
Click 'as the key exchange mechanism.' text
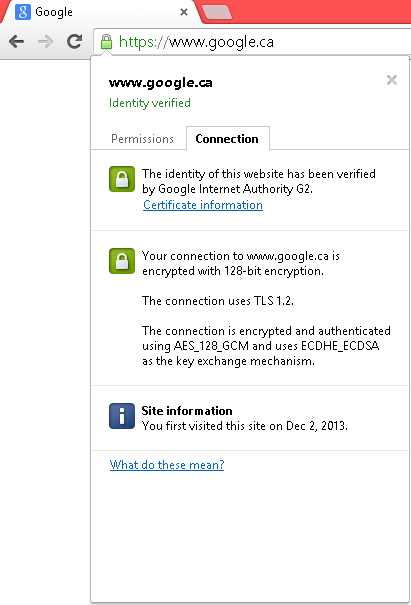(x=228, y=361)
